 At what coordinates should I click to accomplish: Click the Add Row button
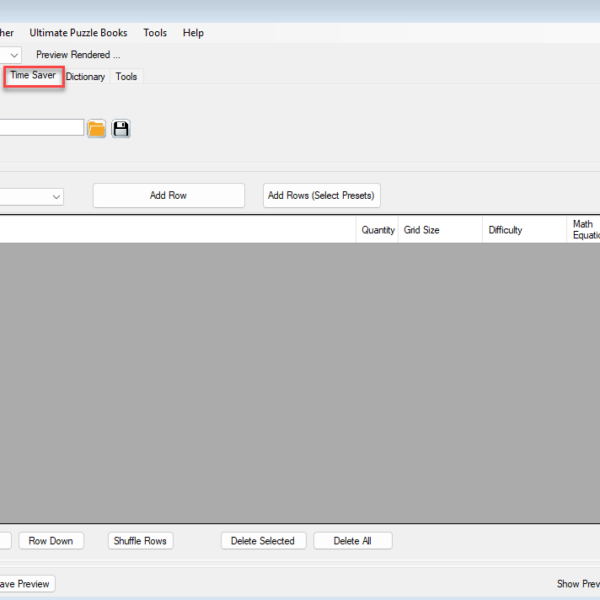pos(168,196)
